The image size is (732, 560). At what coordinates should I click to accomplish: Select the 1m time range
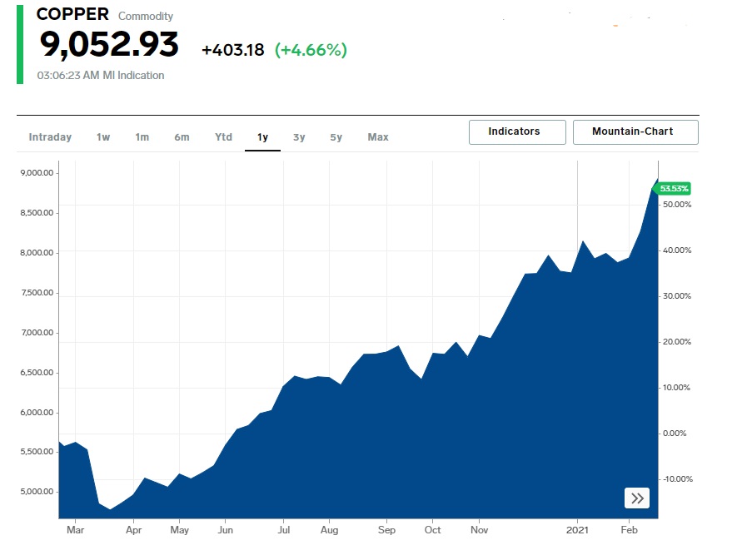(x=142, y=137)
